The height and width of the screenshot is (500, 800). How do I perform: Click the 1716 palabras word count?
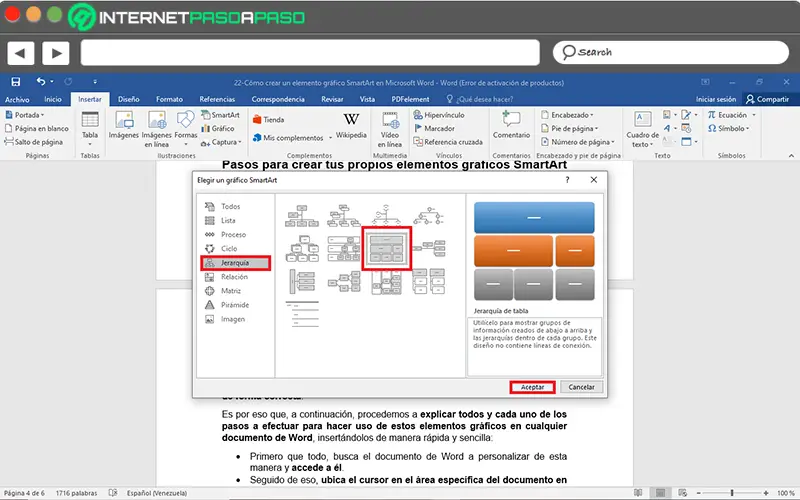click(x=76, y=493)
